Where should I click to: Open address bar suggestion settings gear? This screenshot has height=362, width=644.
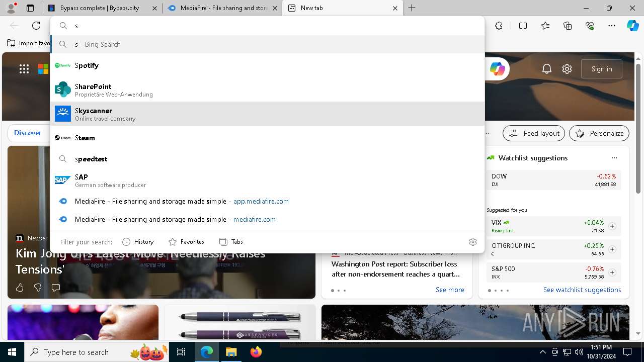point(473,242)
